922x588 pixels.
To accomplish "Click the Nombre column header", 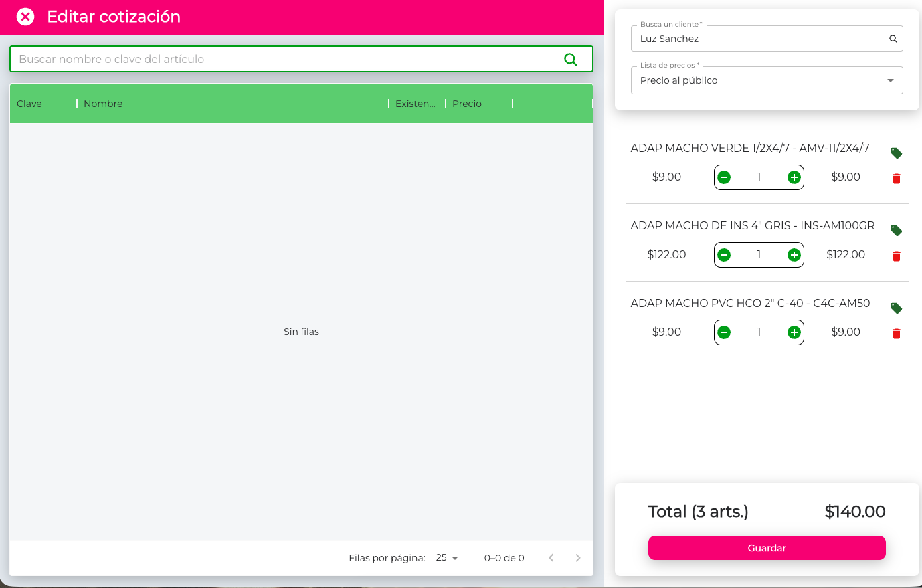I will 103,104.
